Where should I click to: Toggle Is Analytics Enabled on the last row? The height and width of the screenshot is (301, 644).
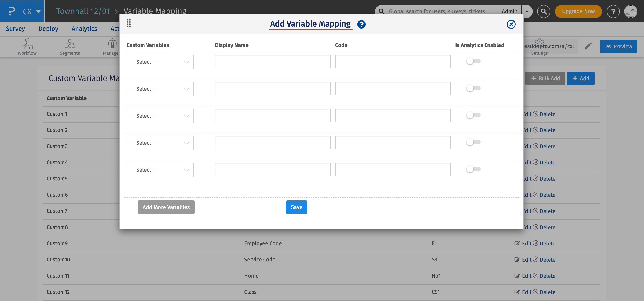pos(473,169)
